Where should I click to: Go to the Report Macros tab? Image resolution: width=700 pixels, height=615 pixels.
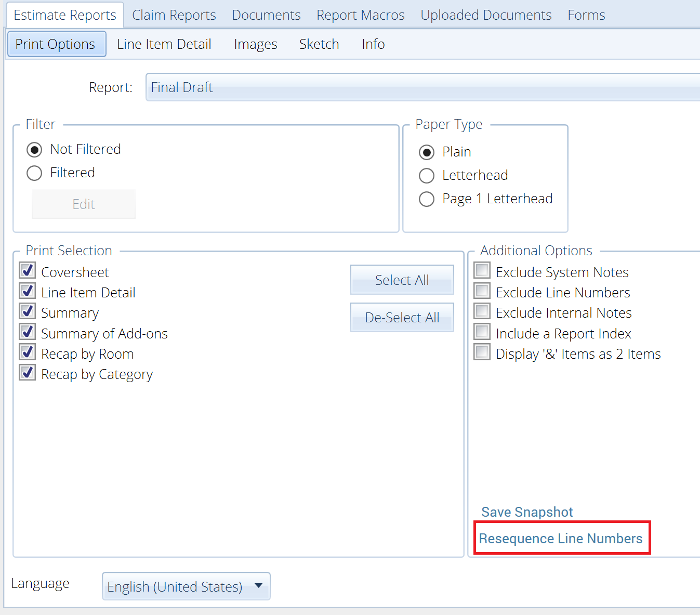pyautogui.click(x=361, y=15)
